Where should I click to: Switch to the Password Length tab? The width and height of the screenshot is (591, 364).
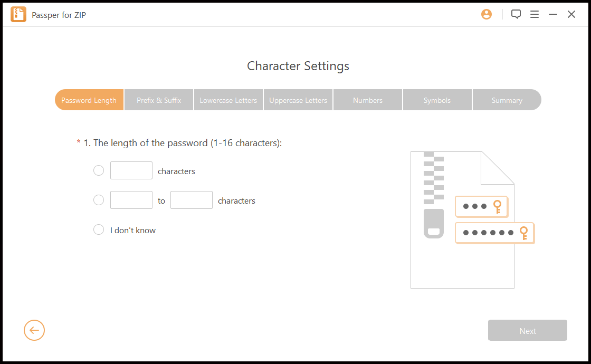89,100
